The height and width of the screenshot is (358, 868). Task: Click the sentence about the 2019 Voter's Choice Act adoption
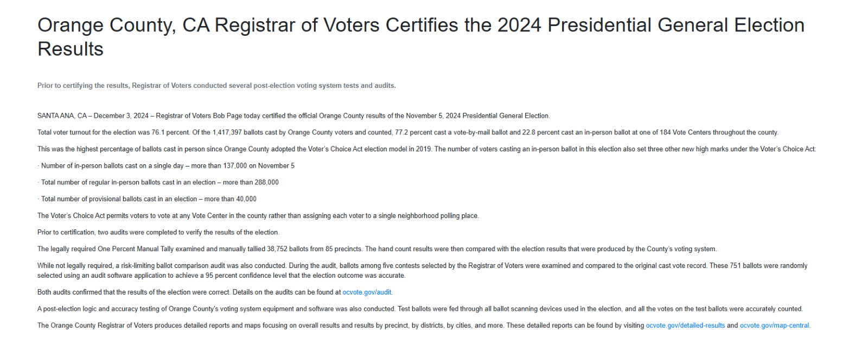(234, 149)
